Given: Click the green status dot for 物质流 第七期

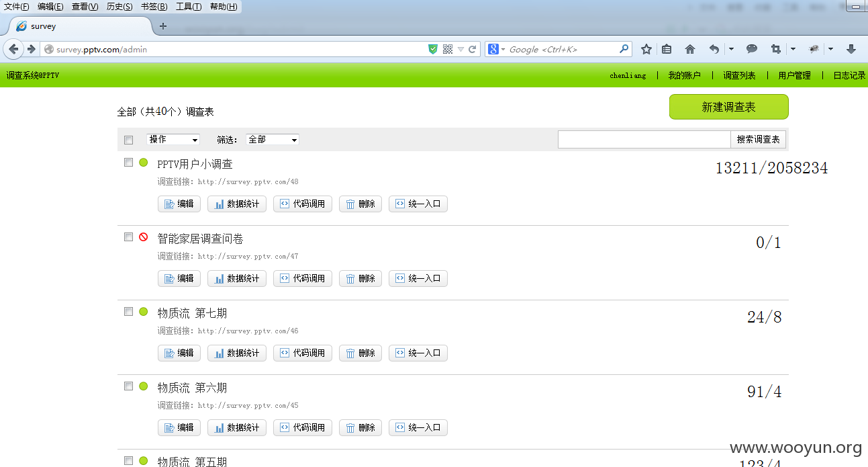Looking at the screenshot, I should [143, 312].
